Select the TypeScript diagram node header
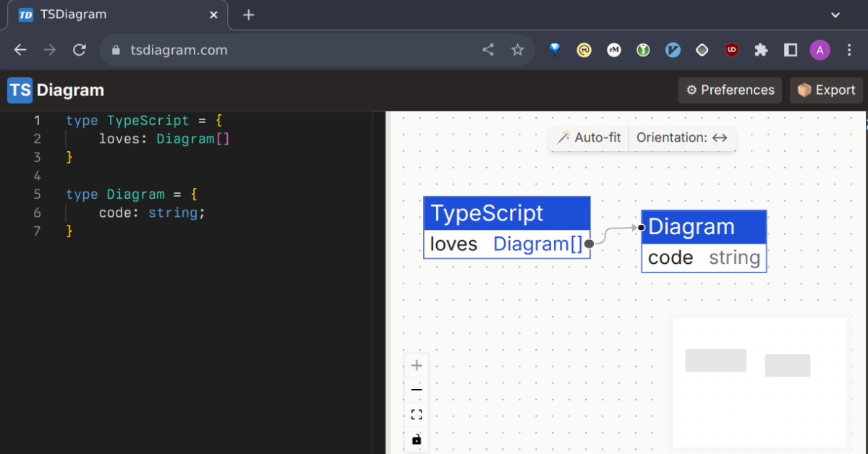 point(506,213)
